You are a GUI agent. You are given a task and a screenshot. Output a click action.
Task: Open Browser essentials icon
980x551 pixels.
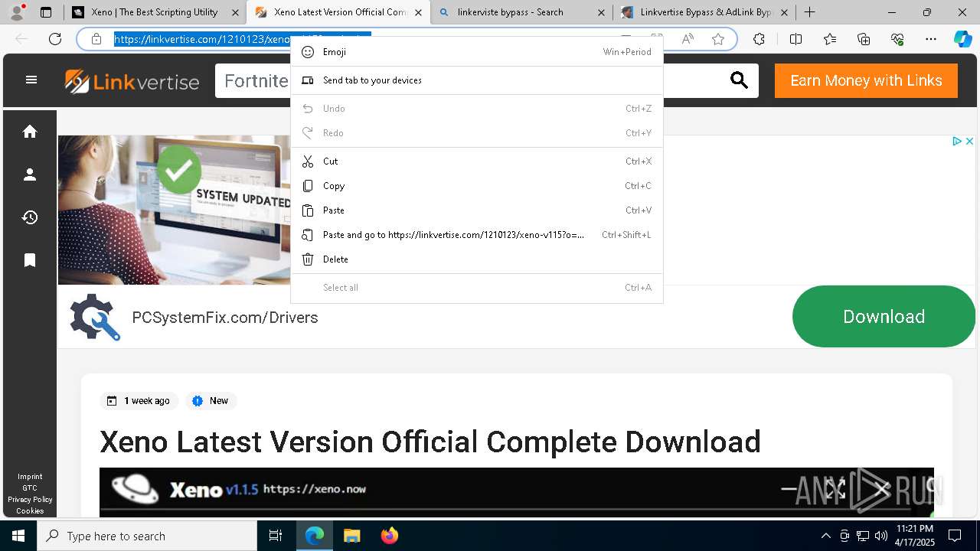897,39
